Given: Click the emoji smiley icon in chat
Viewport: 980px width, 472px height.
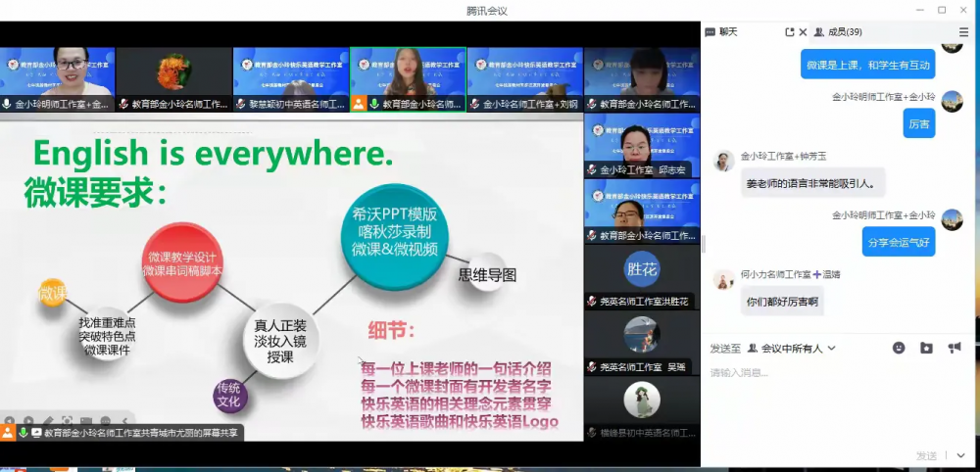Looking at the screenshot, I should 899,348.
